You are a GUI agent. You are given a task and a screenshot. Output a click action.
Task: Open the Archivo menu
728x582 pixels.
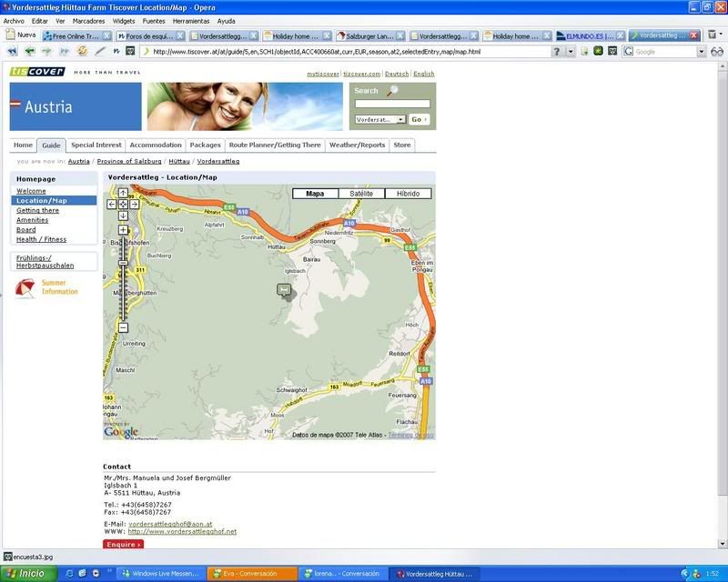pyautogui.click(x=14, y=21)
